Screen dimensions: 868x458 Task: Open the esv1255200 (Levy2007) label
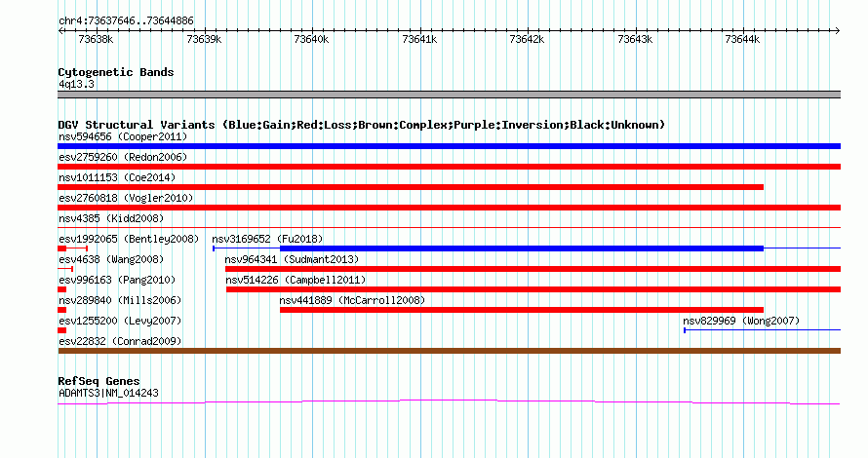120,321
